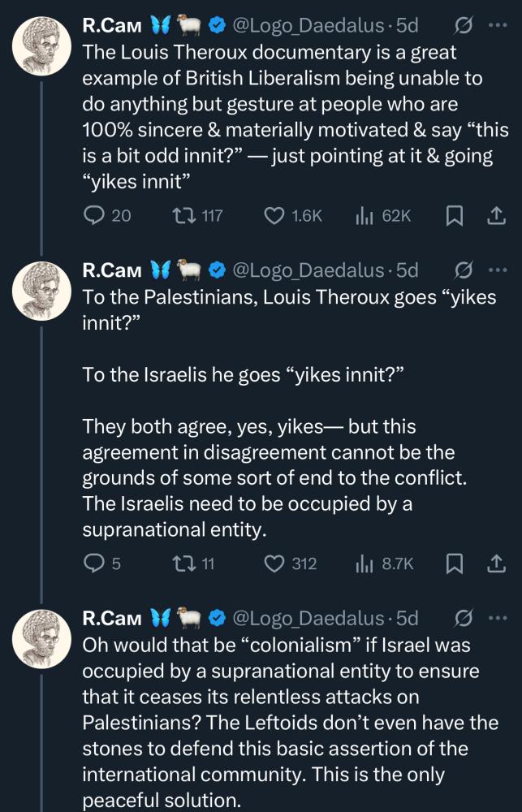Open more options on second tweet

pyautogui.click(x=496, y=269)
